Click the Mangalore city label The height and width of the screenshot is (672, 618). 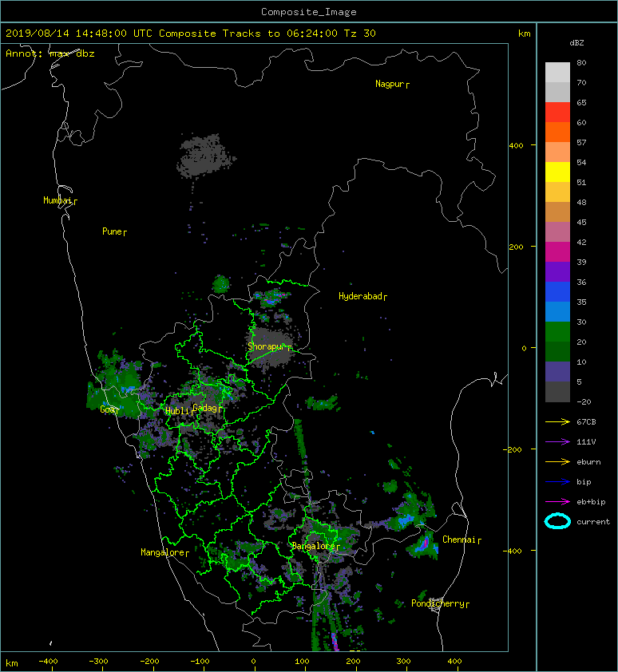tap(163, 552)
